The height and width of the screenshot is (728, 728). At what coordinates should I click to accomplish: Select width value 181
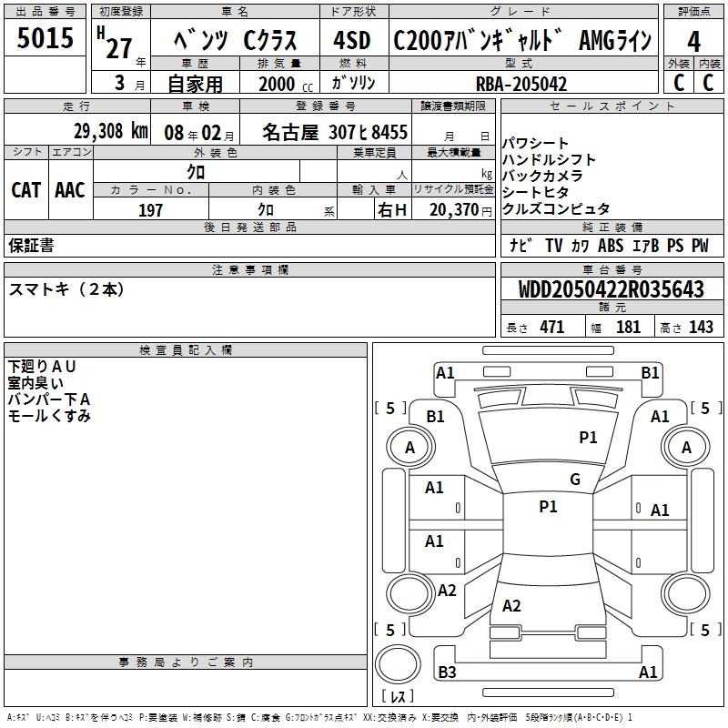pos(628,327)
